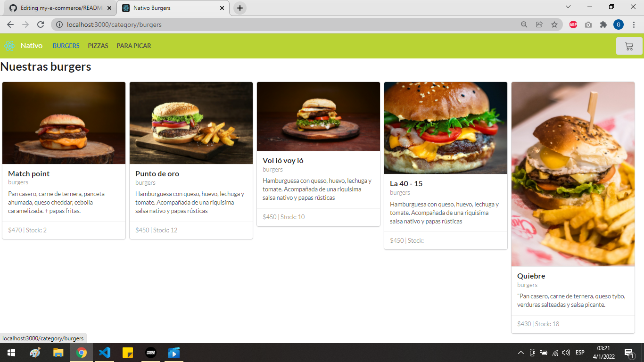Launch Visual Studio Code from the taskbar
644x362 pixels.
pyautogui.click(x=105, y=352)
